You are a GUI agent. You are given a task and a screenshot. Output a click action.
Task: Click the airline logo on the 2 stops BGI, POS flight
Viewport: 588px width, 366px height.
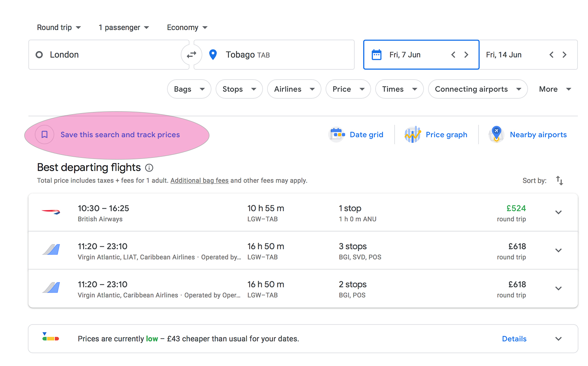pyautogui.click(x=51, y=287)
